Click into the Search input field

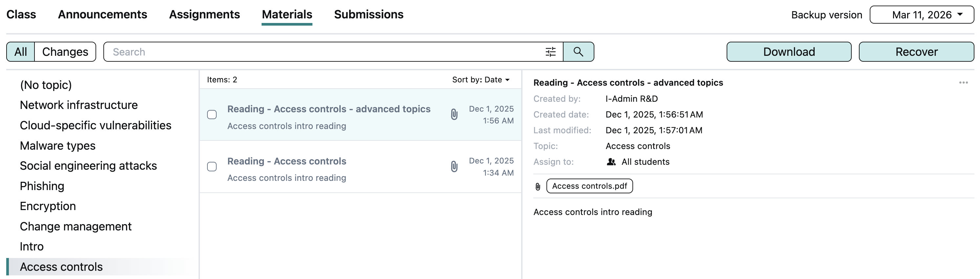323,52
